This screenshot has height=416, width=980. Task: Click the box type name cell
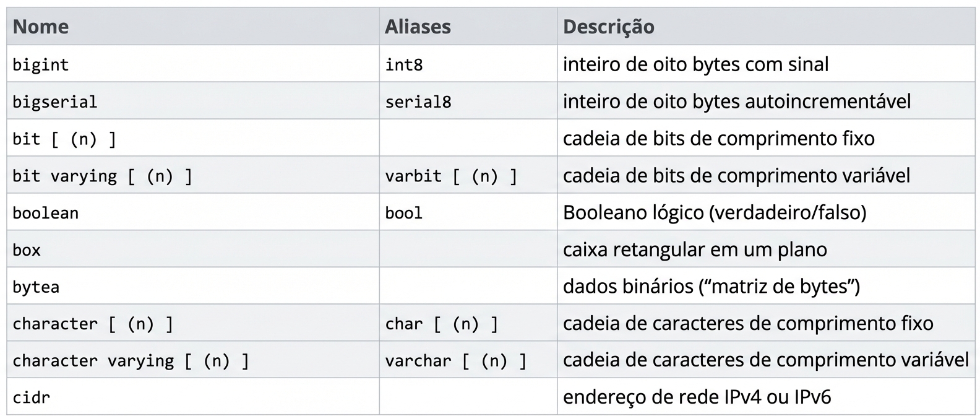(x=27, y=250)
